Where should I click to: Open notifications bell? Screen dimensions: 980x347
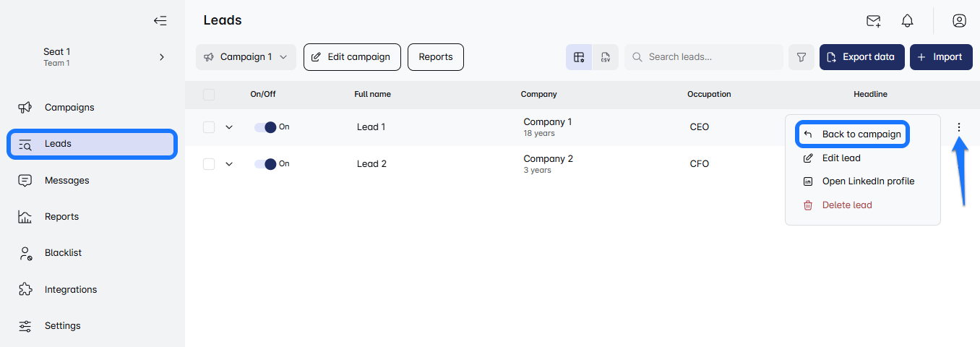(x=907, y=21)
